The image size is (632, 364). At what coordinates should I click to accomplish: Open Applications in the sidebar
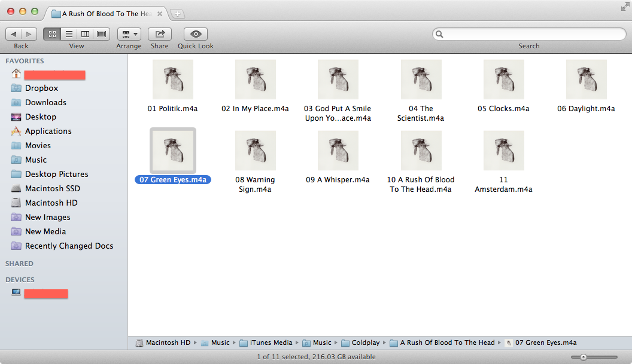coord(41,131)
